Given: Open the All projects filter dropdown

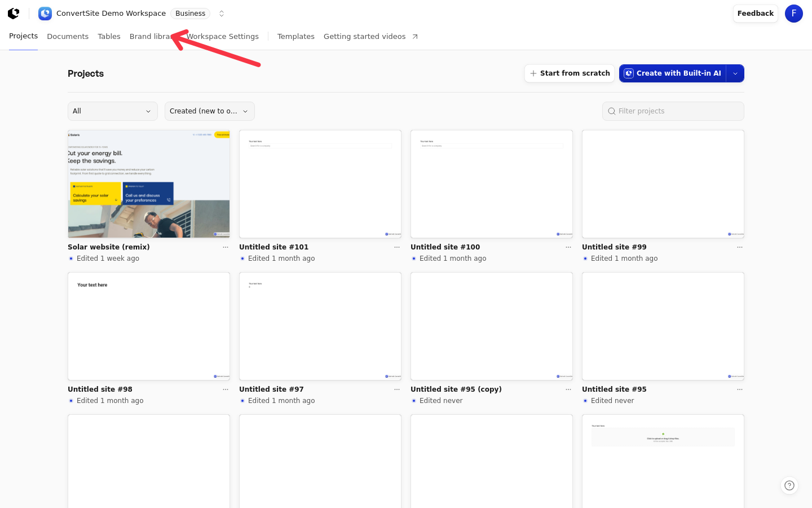Looking at the screenshot, I should [113, 111].
